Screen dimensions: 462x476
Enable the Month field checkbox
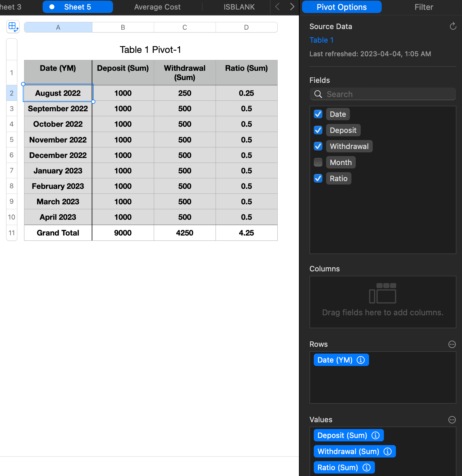[x=318, y=162]
